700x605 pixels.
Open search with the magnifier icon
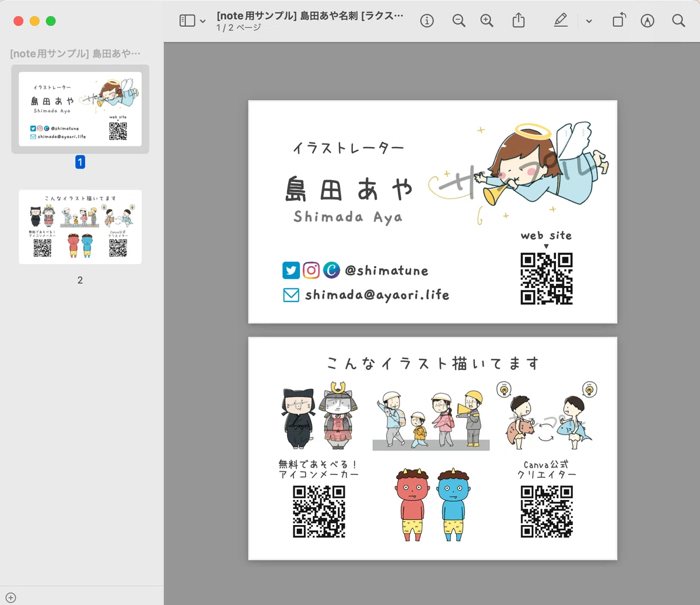pyautogui.click(x=678, y=21)
